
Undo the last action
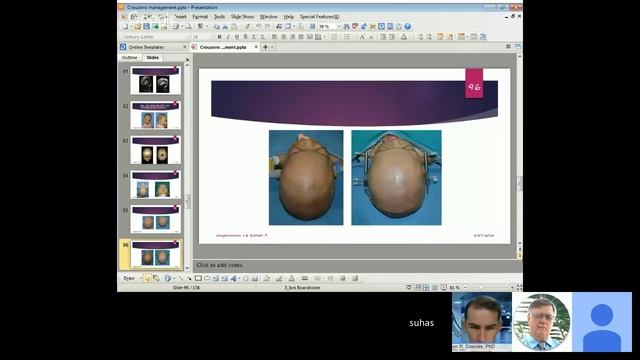258,27
